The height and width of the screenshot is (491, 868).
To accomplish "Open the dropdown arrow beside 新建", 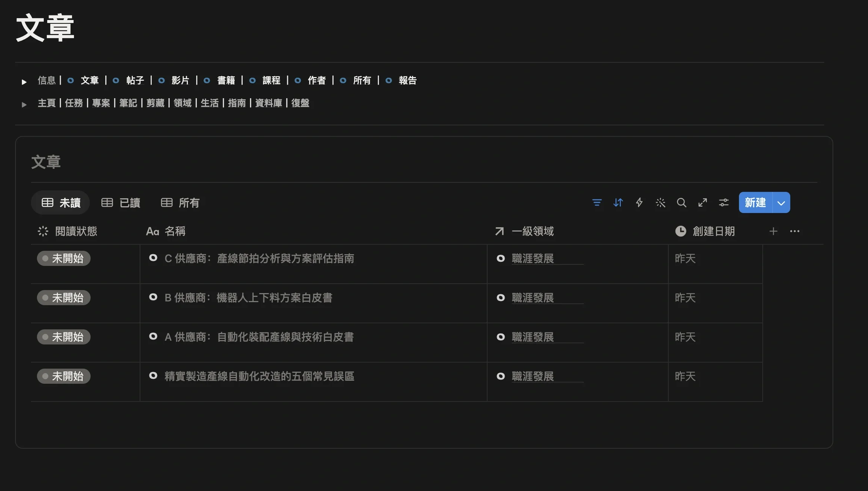I will tap(781, 203).
